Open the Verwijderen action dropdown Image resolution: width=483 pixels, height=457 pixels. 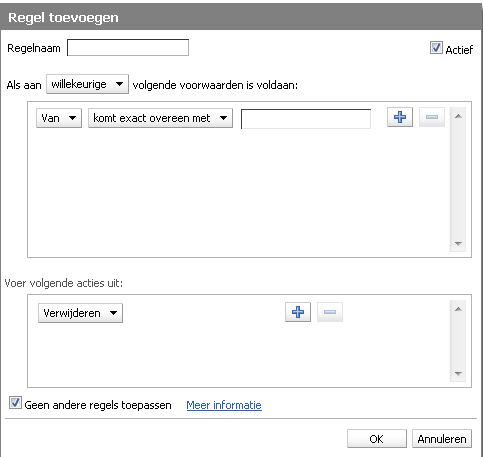80,313
